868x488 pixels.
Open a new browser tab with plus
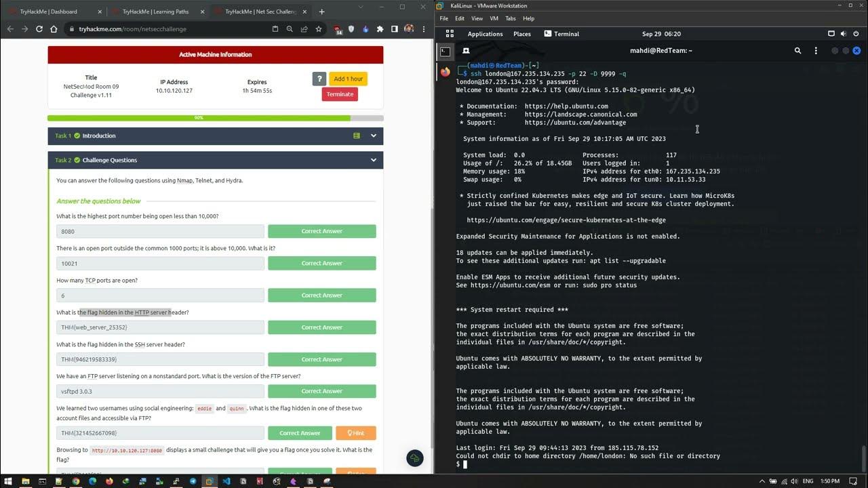pos(321,12)
